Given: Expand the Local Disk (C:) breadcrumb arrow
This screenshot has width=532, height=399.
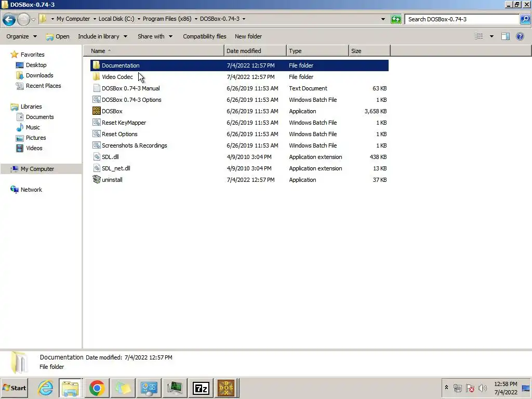Looking at the screenshot, I should pos(139,19).
